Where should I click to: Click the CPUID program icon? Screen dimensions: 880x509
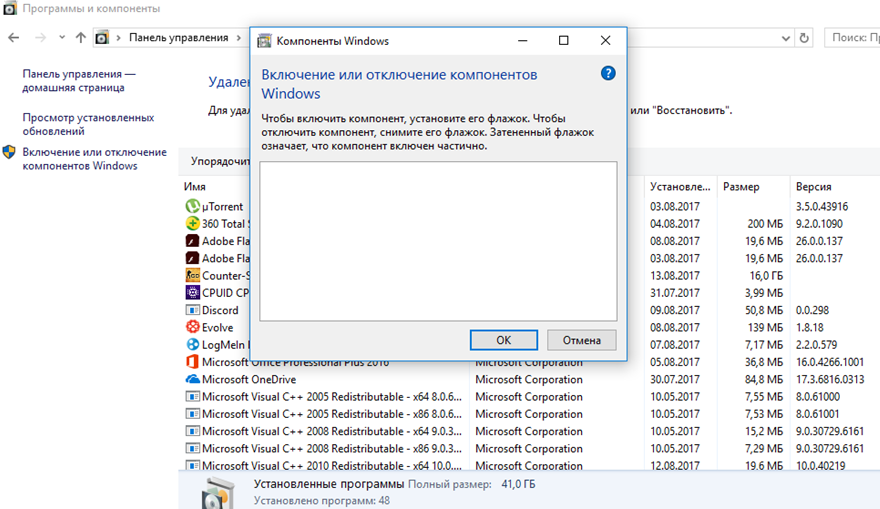coord(192,292)
